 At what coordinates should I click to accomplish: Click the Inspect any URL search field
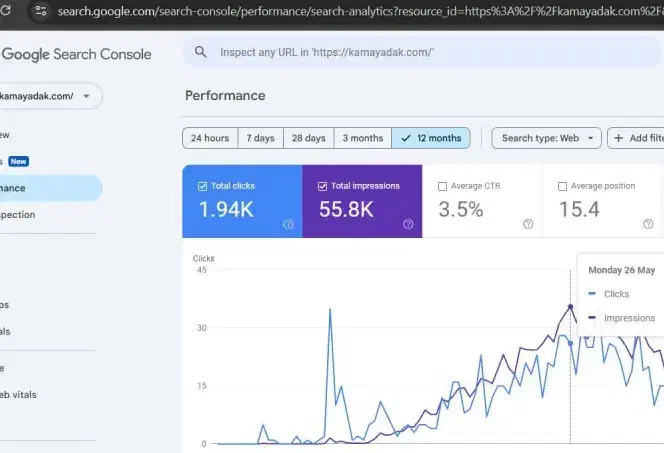click(420, 52)
